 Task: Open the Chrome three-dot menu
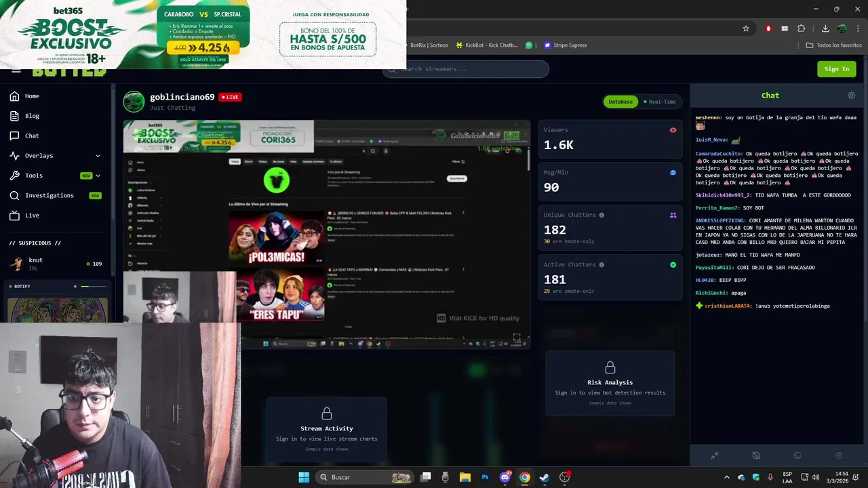coord(858,28)
